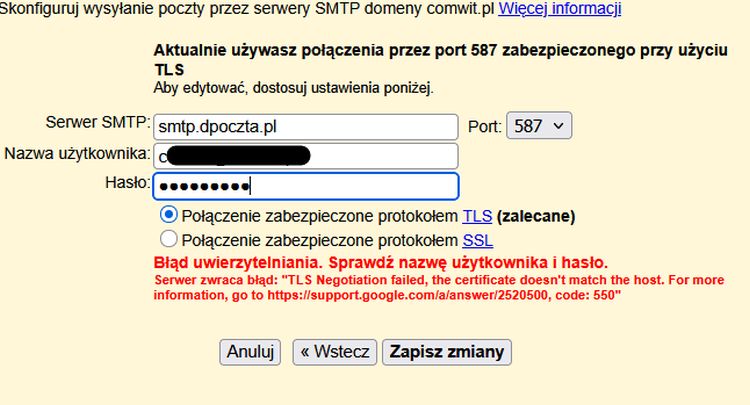Select SSL secured connection radio button
This screenshot has height=405, width=750.
pos(168,239)
